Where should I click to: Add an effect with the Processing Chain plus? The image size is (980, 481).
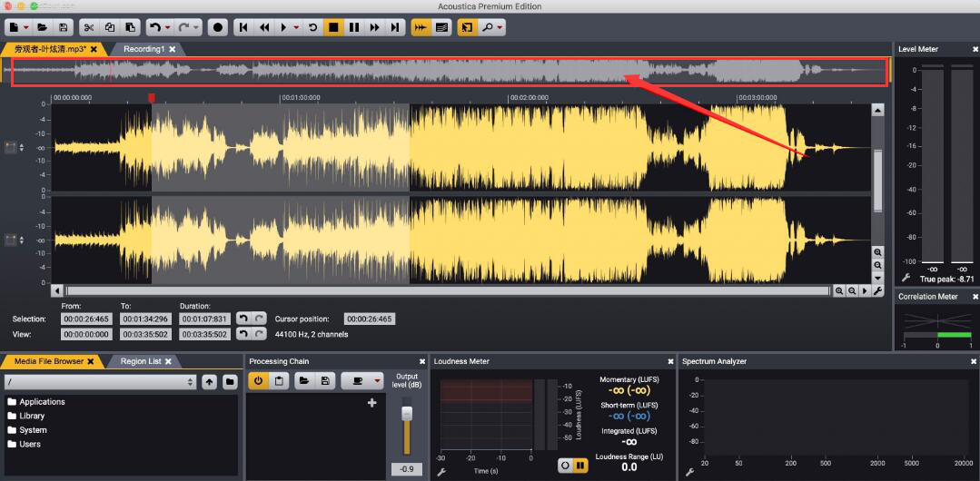click(x=371, y=403)
